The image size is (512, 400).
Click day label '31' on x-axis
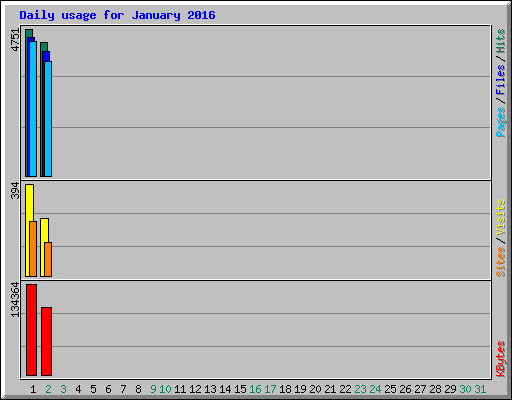click(480, 389)
